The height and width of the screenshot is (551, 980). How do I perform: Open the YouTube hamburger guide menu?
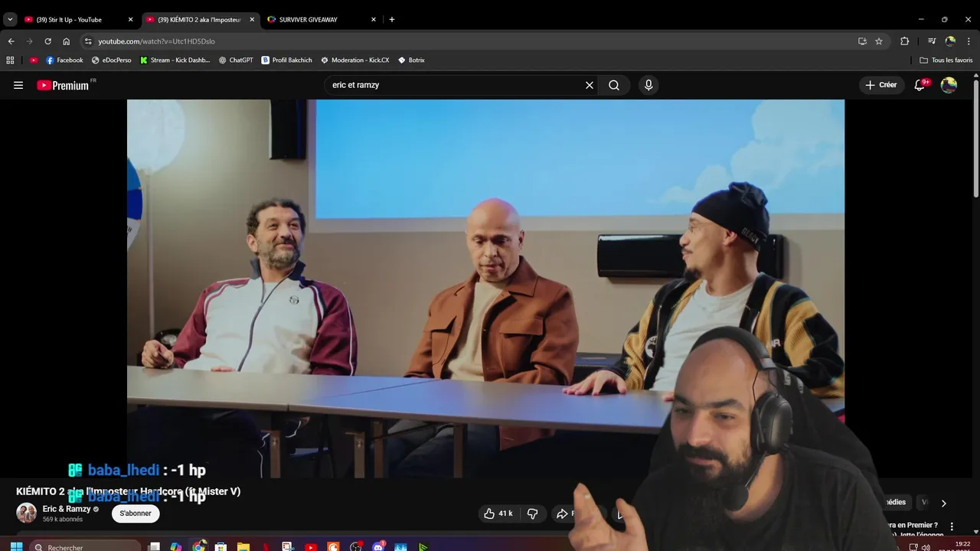[18, 85]
